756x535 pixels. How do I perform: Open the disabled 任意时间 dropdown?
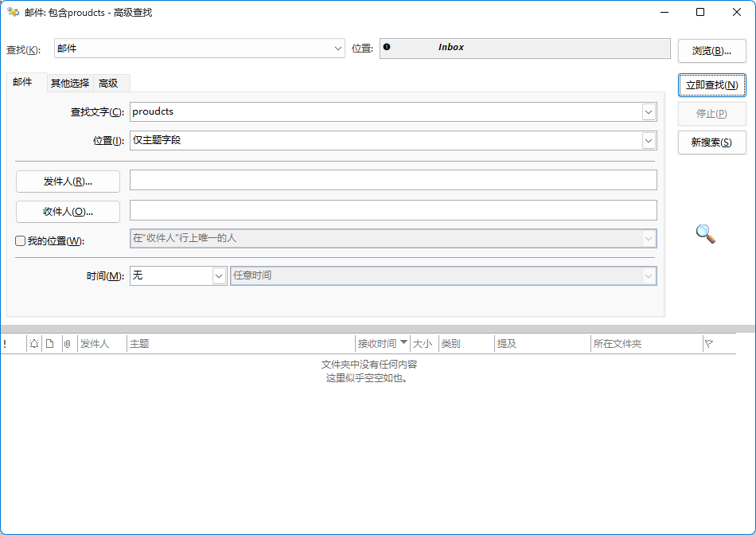click(649, 276)
